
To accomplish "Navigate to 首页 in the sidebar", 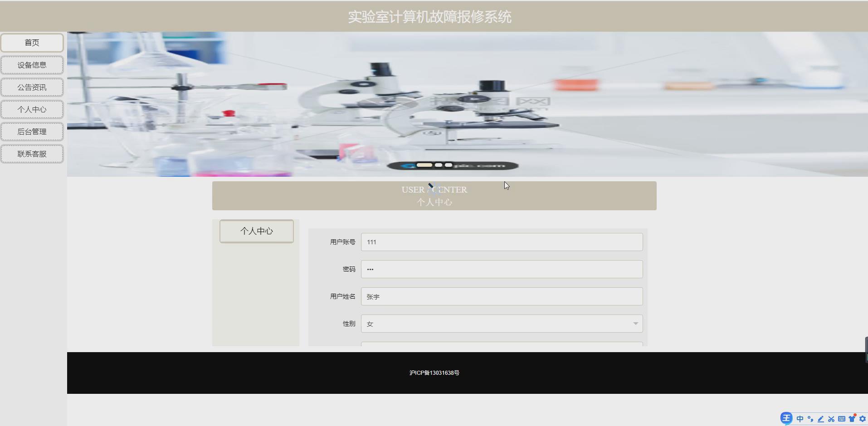I will tap(32, 42).
